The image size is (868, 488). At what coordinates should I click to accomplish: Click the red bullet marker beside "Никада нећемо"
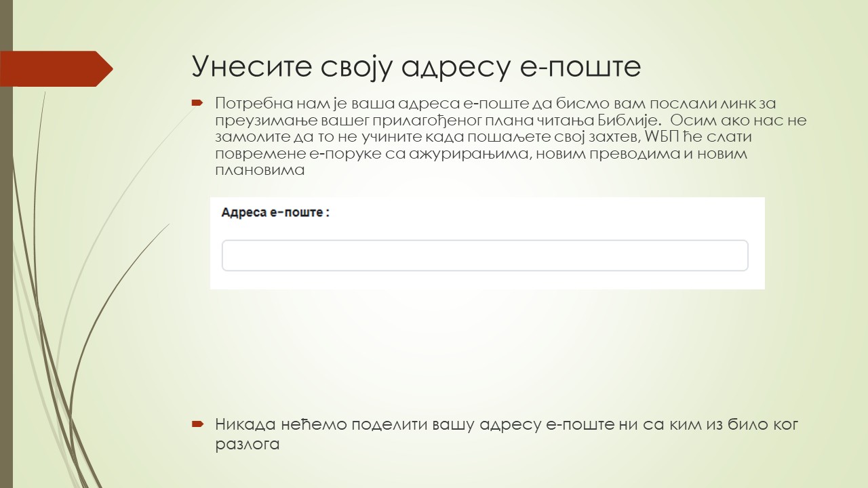click(199, 423)
